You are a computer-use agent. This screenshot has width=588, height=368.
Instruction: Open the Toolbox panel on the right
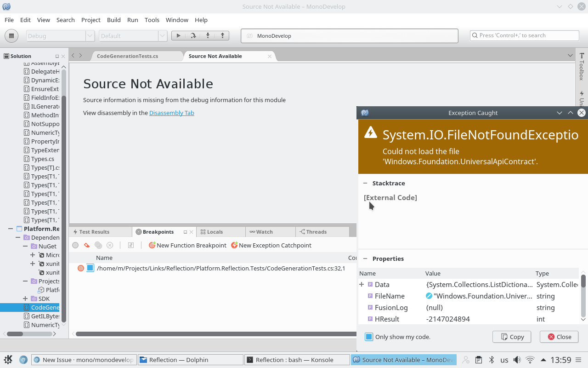[x=582, y=68]
